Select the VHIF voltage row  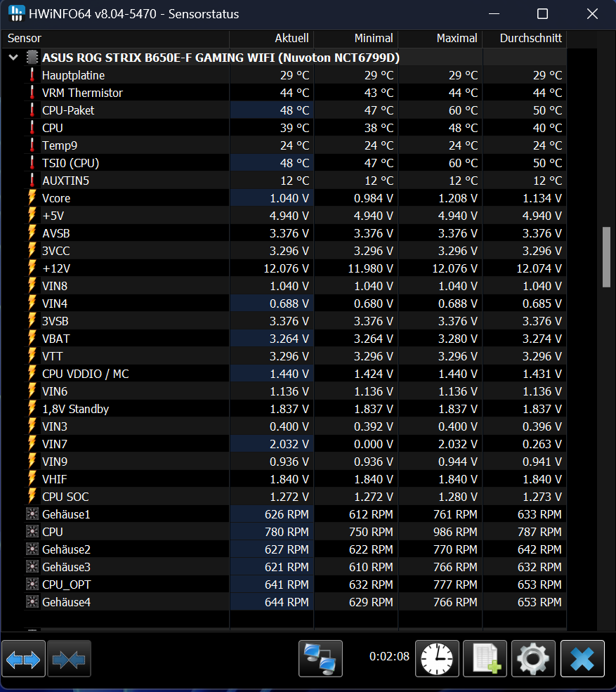pyautogui.click(x=295, y=479)
